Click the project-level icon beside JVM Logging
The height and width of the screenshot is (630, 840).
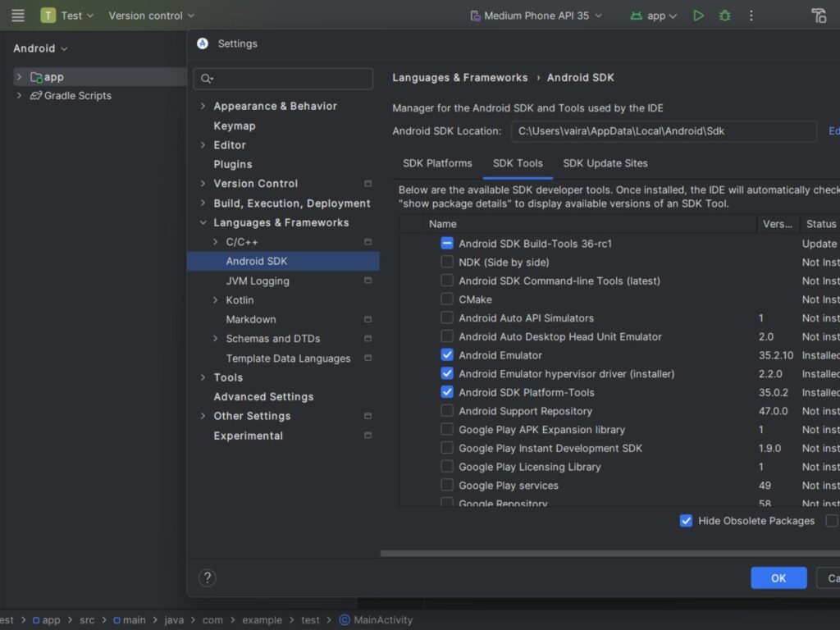click(x=368, y=281)
